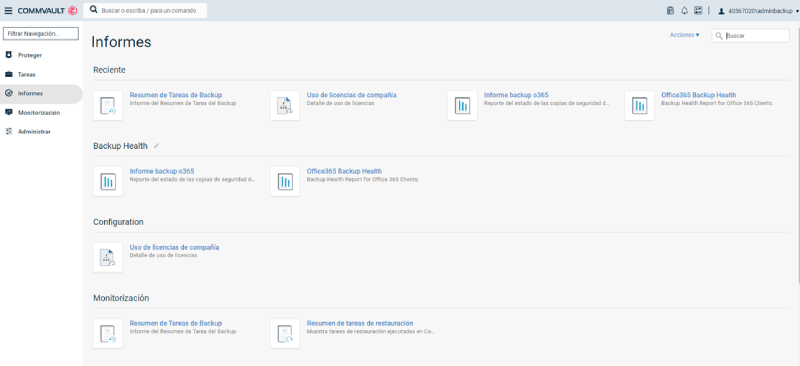Open Uso de licencias de compañía in Reciente
This screenshot has height=366, width=800.
click(x=352, y=95)
